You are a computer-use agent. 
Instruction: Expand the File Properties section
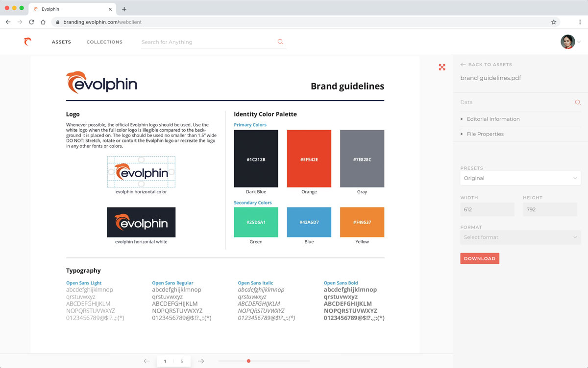pyautogui.click(x=520, y=134)
